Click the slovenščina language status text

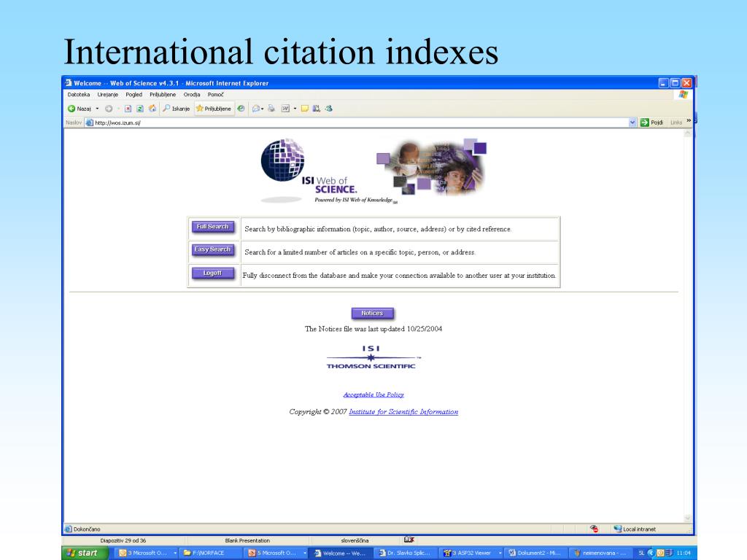(355, 540)
